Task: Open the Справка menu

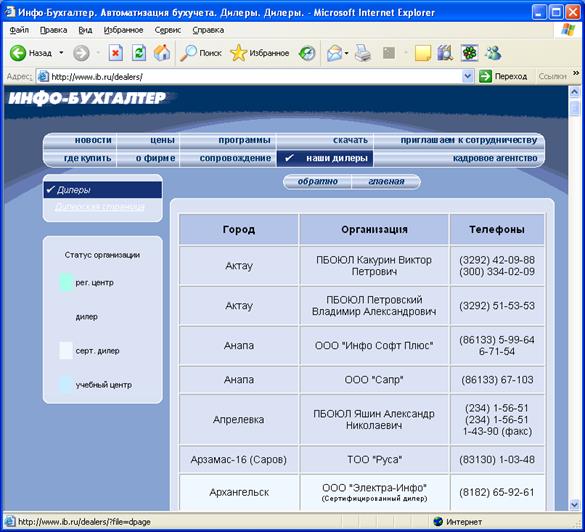Action: [208, 30]
